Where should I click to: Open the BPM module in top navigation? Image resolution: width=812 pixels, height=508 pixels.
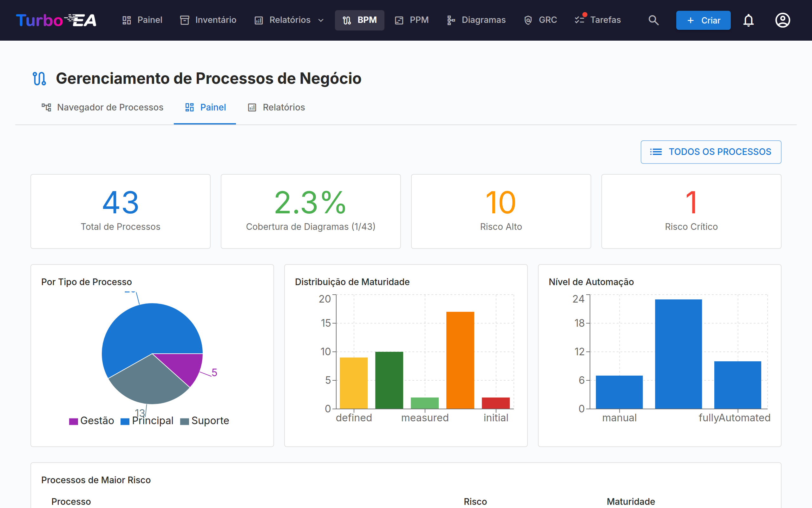point(360,20)
